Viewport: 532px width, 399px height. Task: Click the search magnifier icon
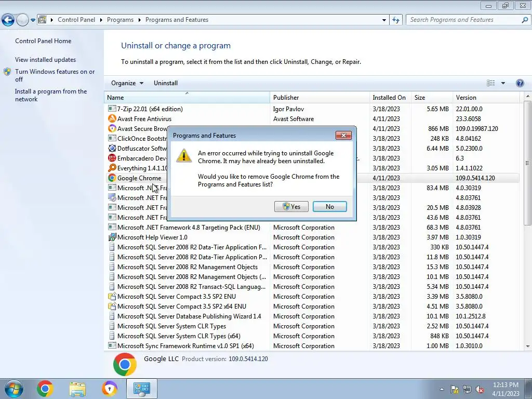525,20
